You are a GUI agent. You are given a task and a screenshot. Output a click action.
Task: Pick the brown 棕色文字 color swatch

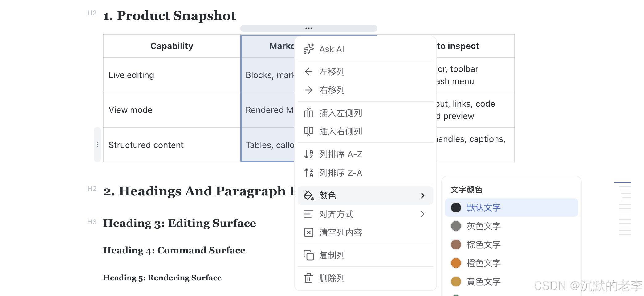tap(456, 245)
